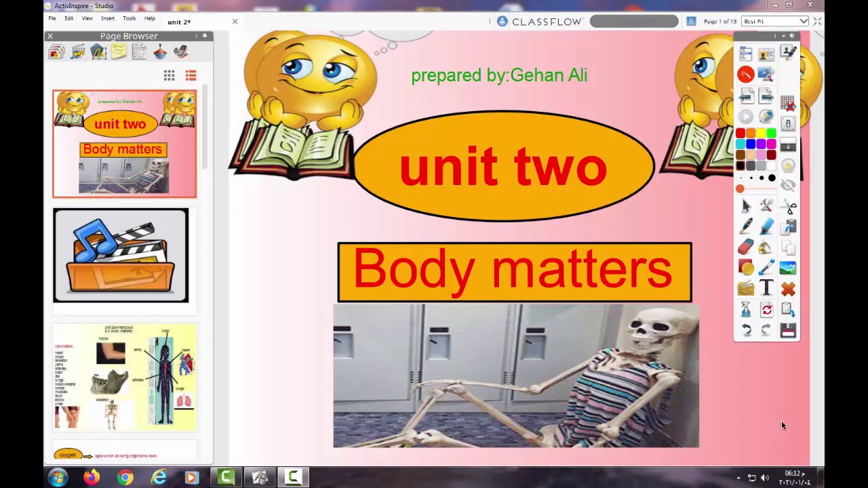This screenshot has width=868, height=488.
Task: Open the Tools menu
Action: point(129,18)
